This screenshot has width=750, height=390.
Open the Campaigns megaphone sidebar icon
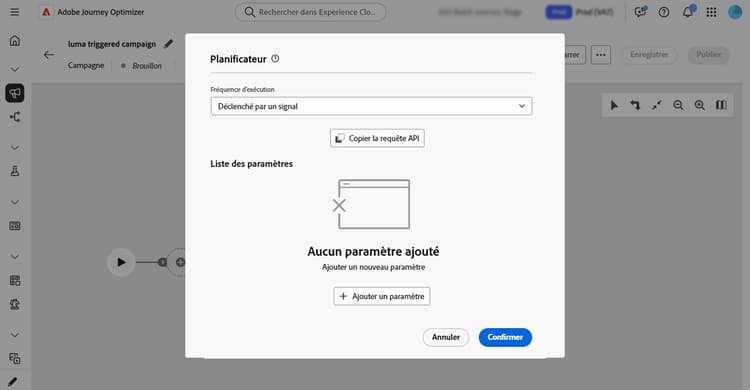click(x=15, y=93)
